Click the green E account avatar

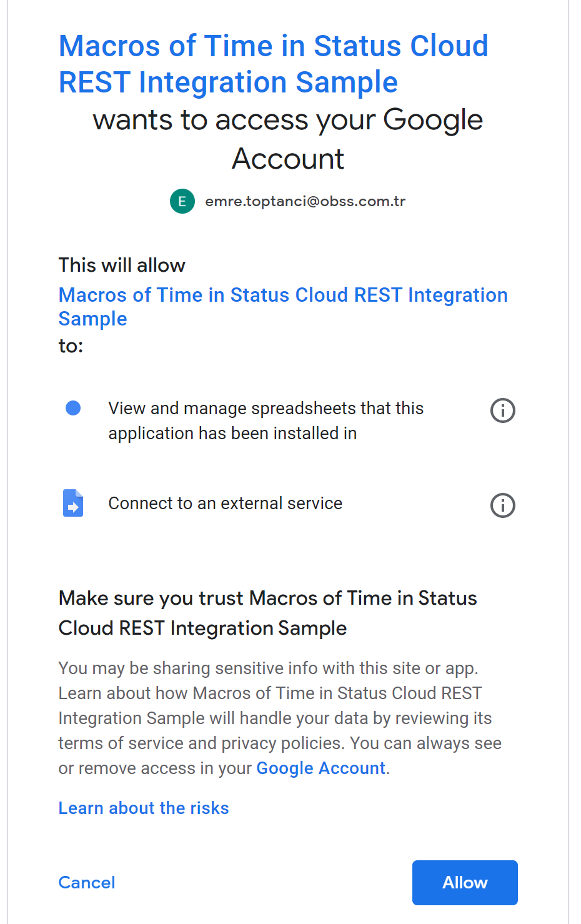pyautogui.click(x=182, y=201)
